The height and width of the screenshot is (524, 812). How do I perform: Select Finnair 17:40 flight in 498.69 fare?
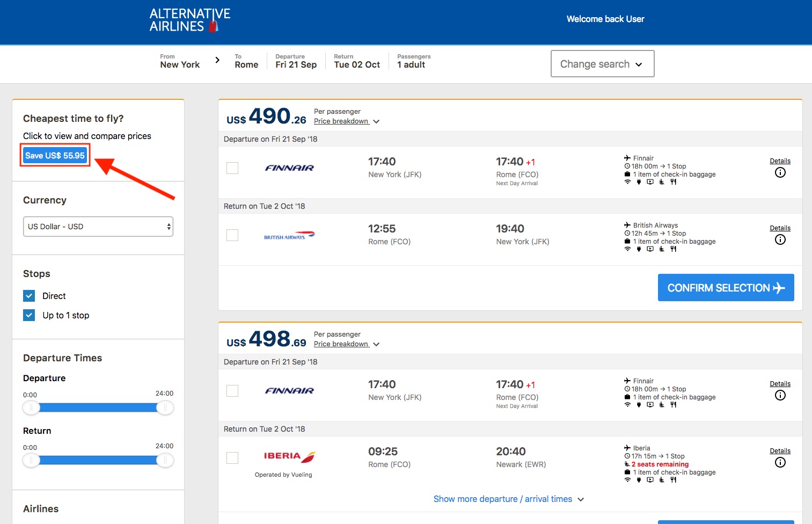[232, 391]
